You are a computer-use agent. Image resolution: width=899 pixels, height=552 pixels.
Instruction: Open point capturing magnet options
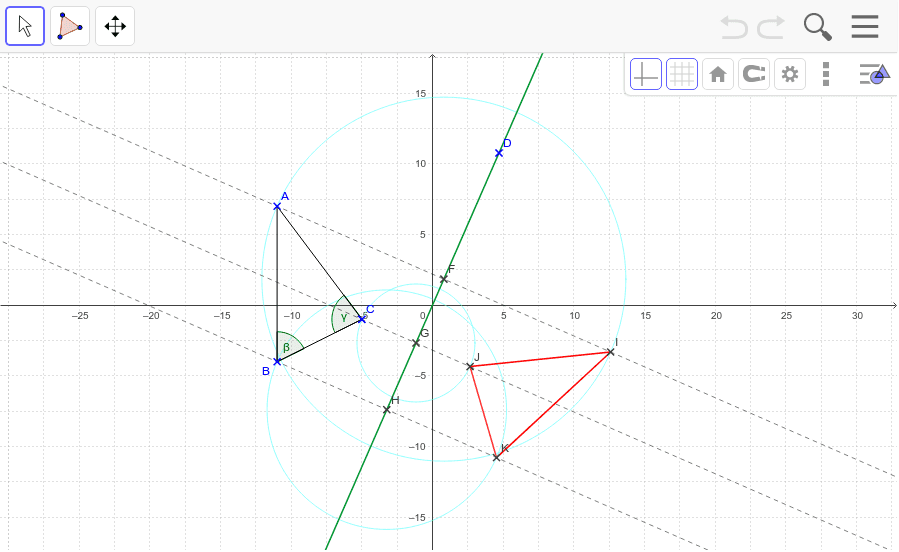click(x=754, y=74)
